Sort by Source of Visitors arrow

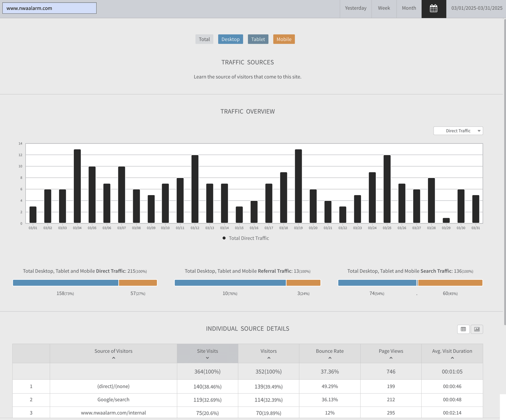[114, 358]
